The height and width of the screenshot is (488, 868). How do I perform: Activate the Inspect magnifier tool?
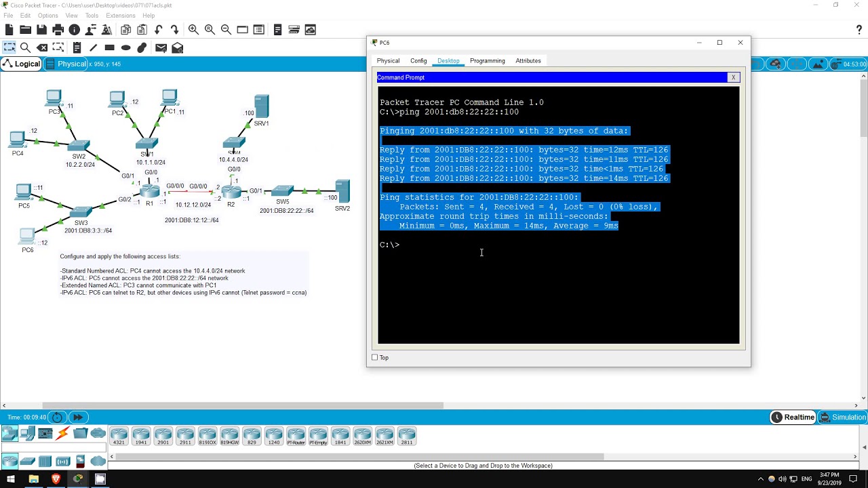(x=25, y=47)
